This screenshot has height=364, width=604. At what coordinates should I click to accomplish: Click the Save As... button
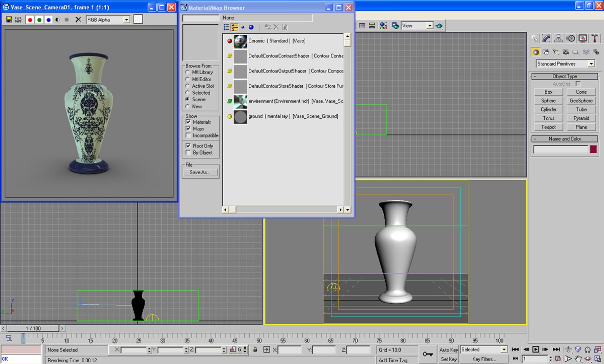point(200,172)
